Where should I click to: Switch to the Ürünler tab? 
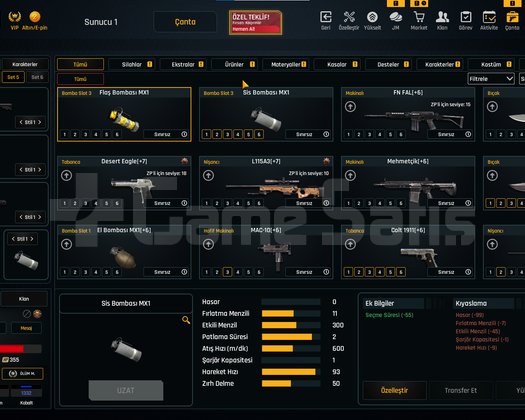pos(234,64)
